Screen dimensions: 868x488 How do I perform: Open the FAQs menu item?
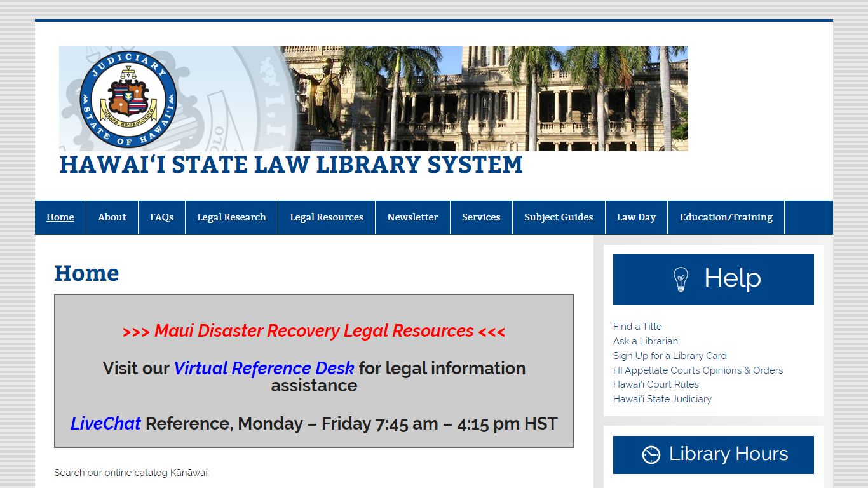[161, 217]
